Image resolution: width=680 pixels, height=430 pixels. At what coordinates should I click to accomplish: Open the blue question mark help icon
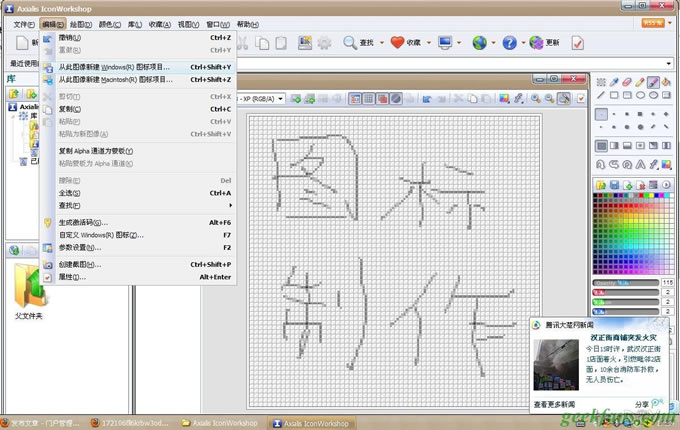pyautogui.click(x=509, y=43)
